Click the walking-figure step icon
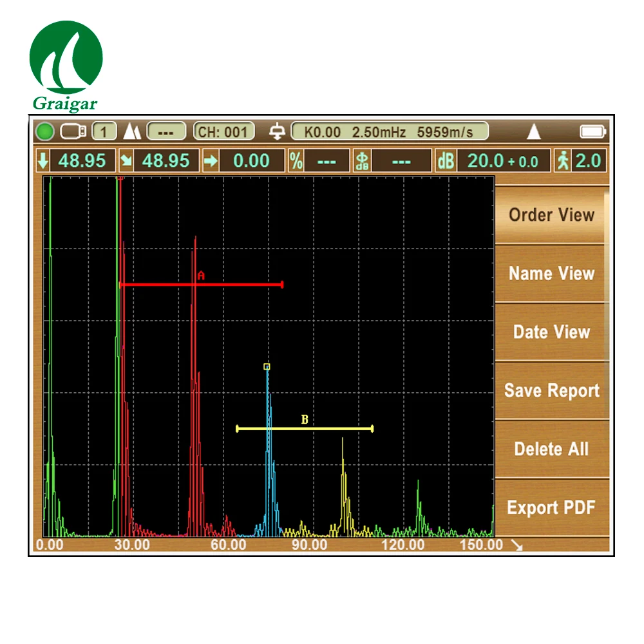Image resolution: width=644 pixels, height=644 pixels. (x=563, y=160)
